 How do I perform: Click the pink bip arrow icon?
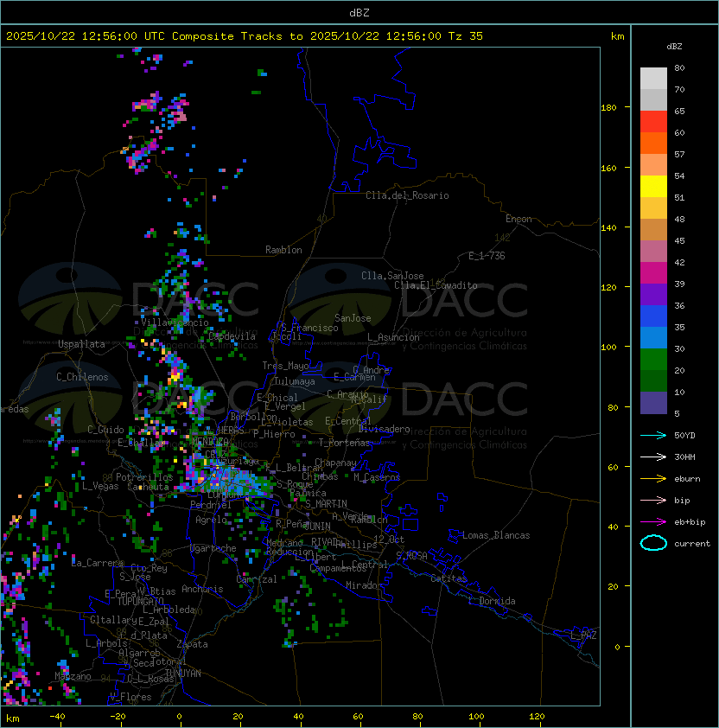(653, 501)
